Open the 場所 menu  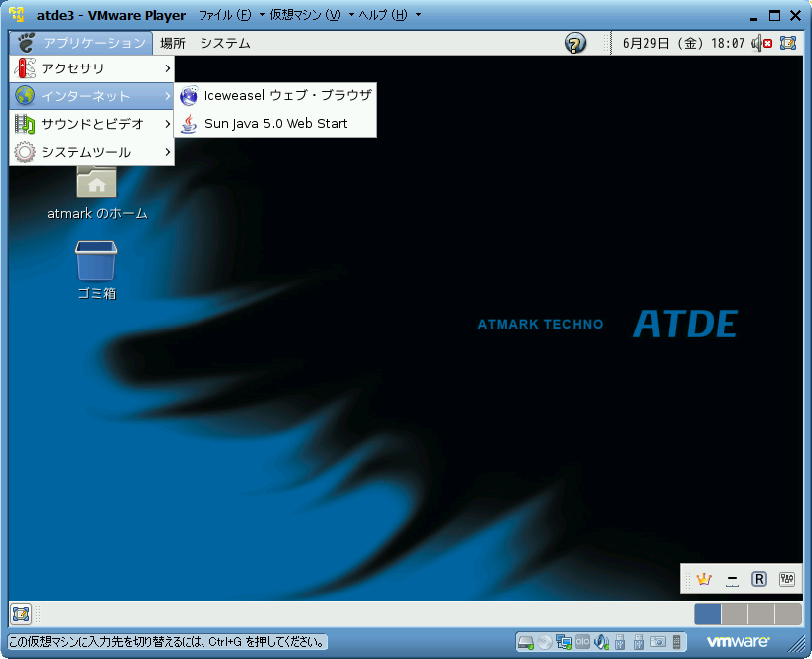[173, 43]
